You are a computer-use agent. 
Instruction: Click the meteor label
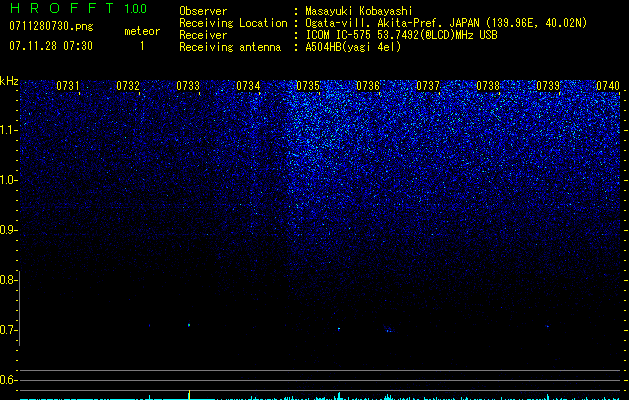tap(142, 31)
